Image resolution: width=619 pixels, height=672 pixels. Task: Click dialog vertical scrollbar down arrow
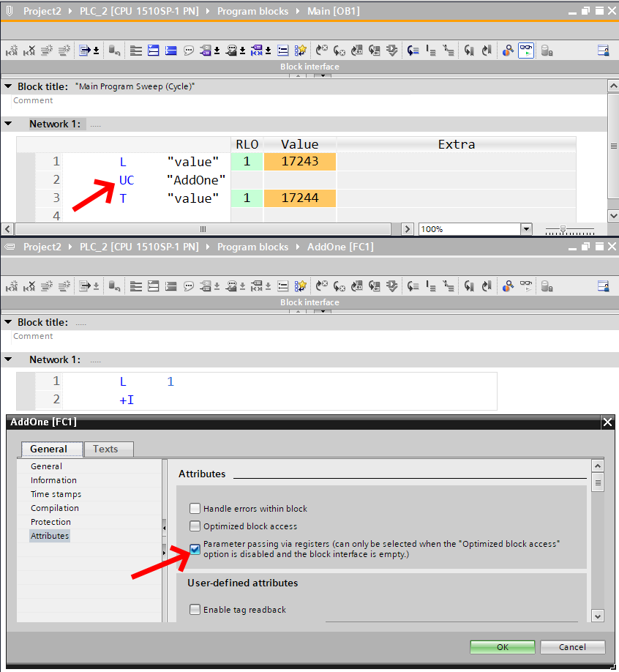point(598,616)
